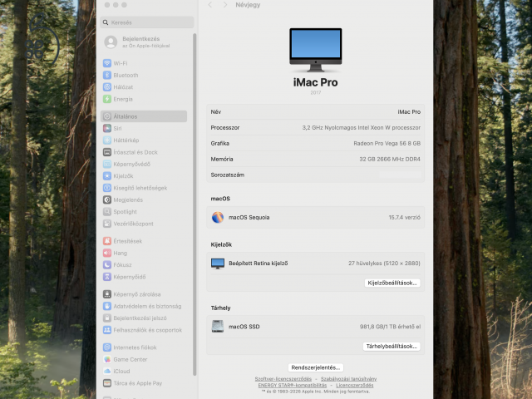The image size is (532, 399).
Task: Click the macOS SSD drive icon
Action: (218, 327)
